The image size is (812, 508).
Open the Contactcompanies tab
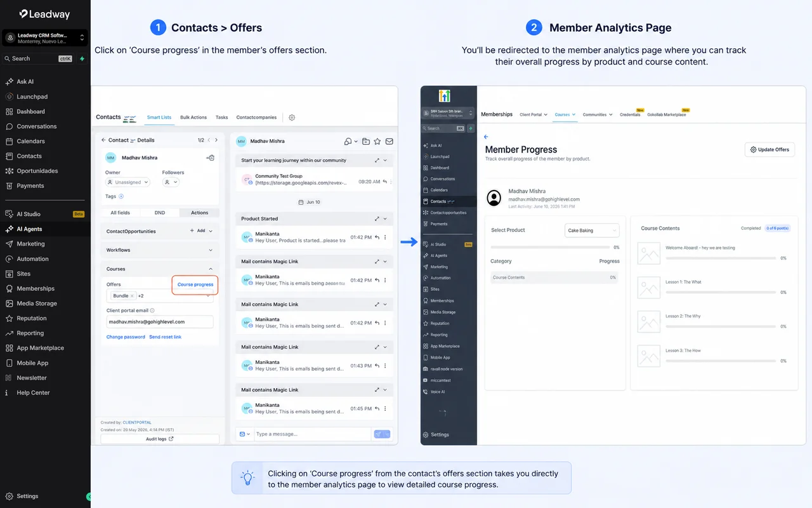[256, 117]
